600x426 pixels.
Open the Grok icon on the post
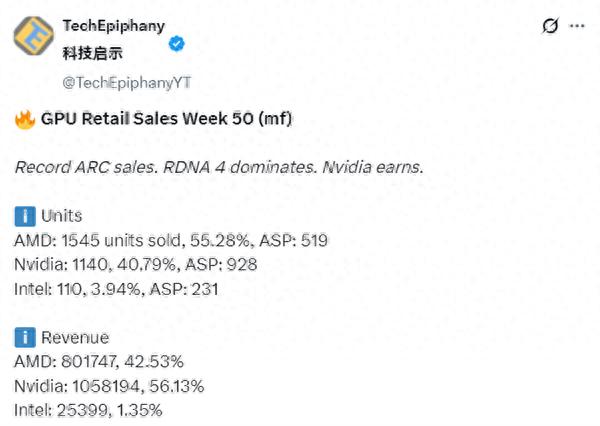click(550, 26)
